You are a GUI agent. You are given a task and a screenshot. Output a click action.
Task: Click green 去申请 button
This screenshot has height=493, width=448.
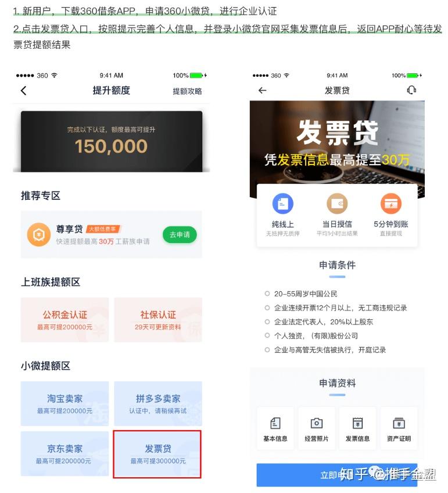180,234
